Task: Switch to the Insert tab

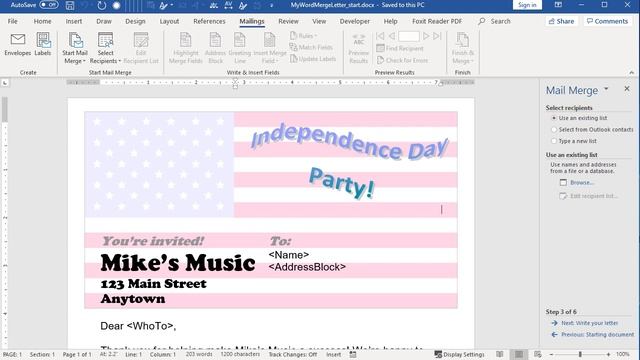Action: [x=74, y=21]
